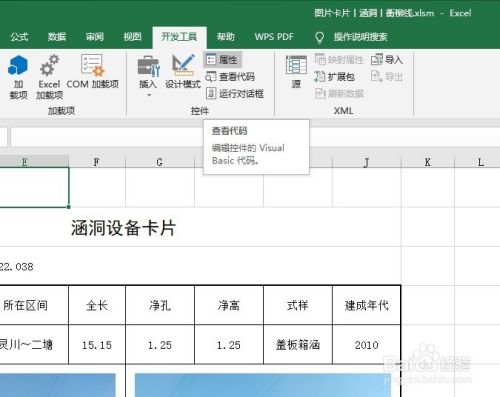500x397 pixels.
Task: Click the lightbulb tell-me icon
Action: pos(319,37)
